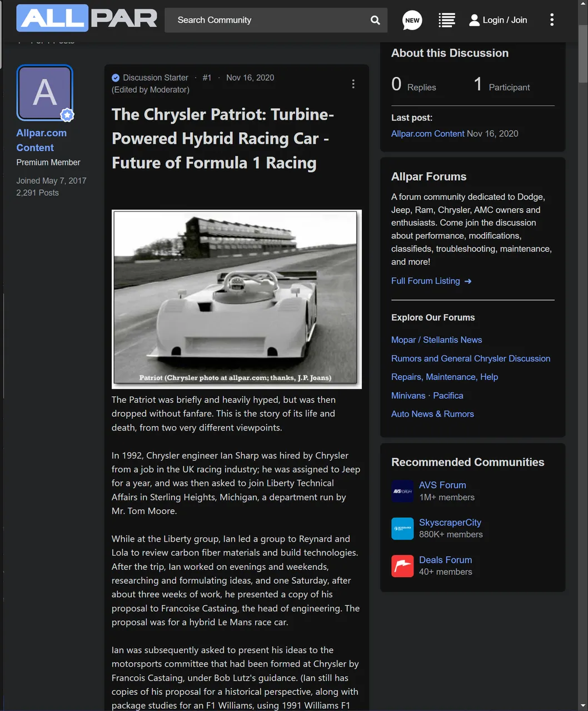Open the Minivans forum link
This screenshot has width=588, height=711.
click(408, 395)
